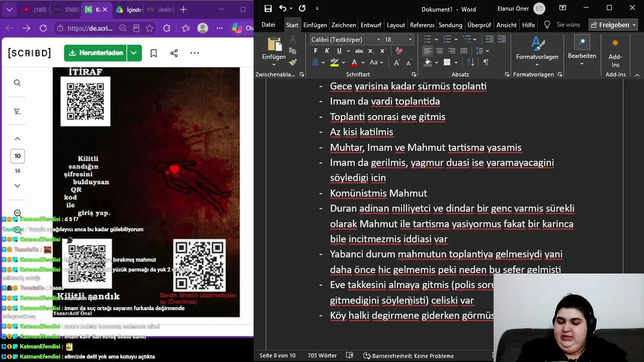Expand the numbered list style dropdown

point(456,39)
